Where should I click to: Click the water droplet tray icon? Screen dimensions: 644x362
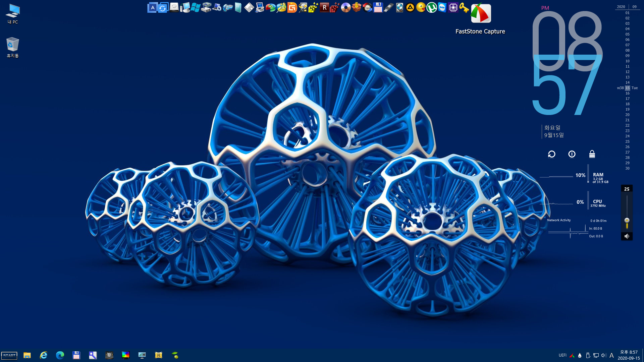(x=580, y=355)
